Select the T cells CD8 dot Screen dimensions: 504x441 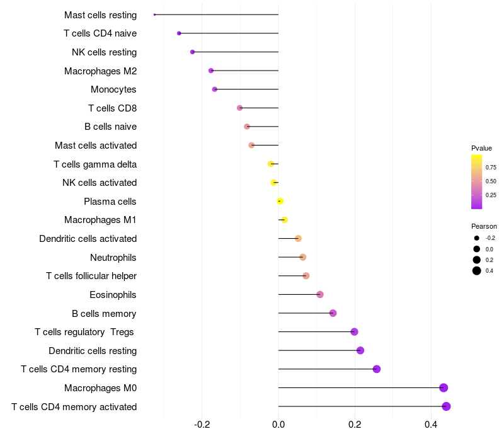click(x=240, y=108)
